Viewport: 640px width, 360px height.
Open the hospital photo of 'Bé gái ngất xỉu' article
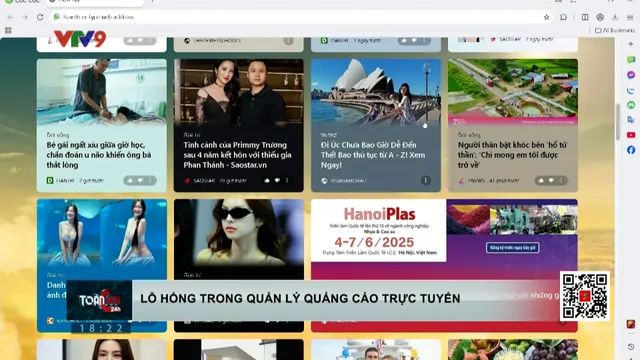coord(102,91)
